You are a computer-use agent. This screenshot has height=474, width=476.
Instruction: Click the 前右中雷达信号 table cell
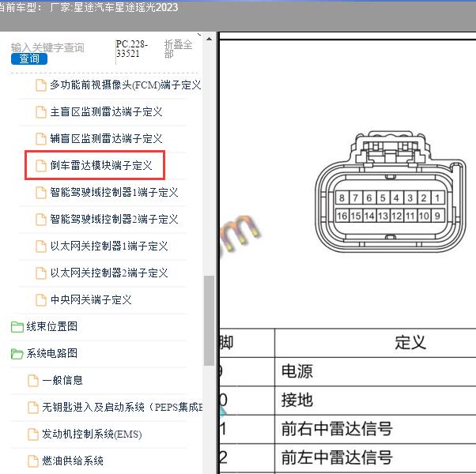(x=376, y=428)
